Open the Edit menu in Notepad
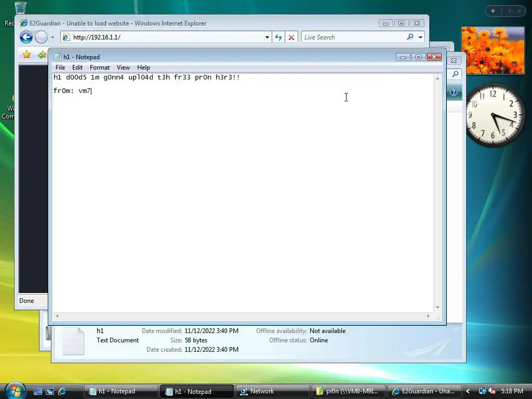The image size is (532, 399). pos(77,68)
